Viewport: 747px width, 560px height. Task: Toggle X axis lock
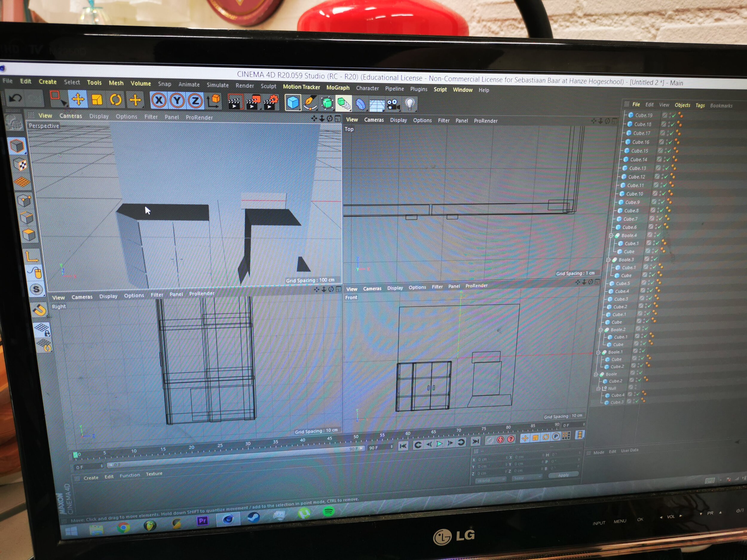(159, 100)
